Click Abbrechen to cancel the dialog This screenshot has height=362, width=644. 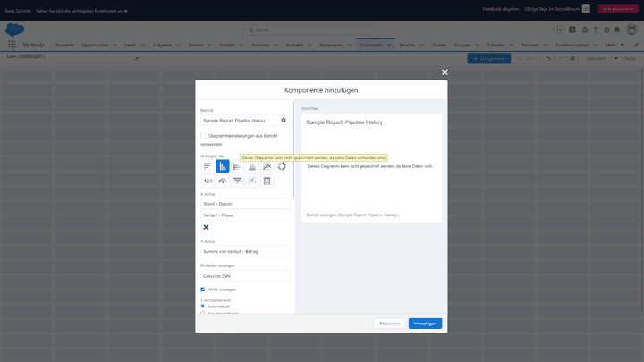pyautogui.click(x=389, y=324)
